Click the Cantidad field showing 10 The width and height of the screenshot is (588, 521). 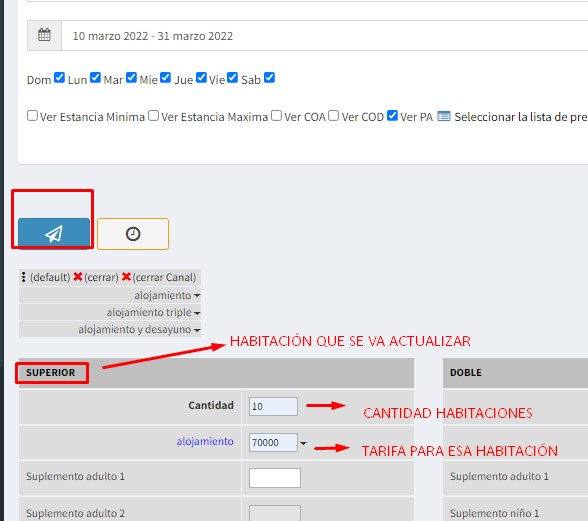[273, 406]
